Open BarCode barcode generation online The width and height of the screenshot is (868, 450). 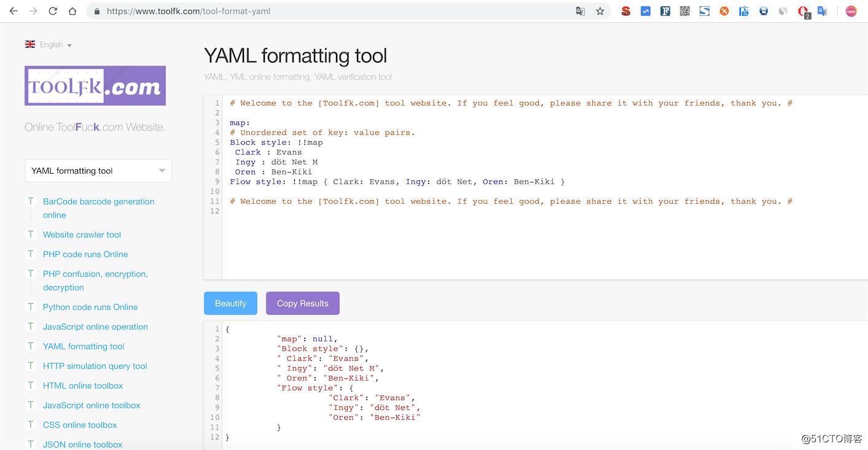click(99, 208)
